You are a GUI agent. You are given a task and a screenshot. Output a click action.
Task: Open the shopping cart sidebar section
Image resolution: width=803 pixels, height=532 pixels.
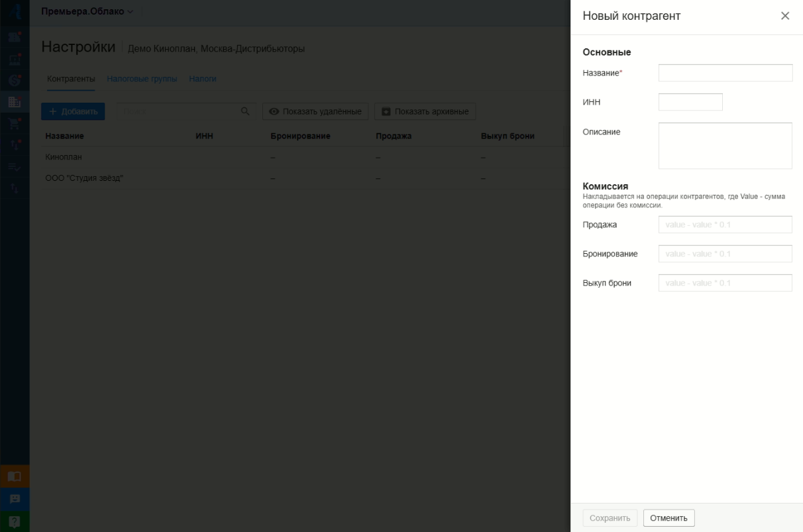click(x=14, y=124)
